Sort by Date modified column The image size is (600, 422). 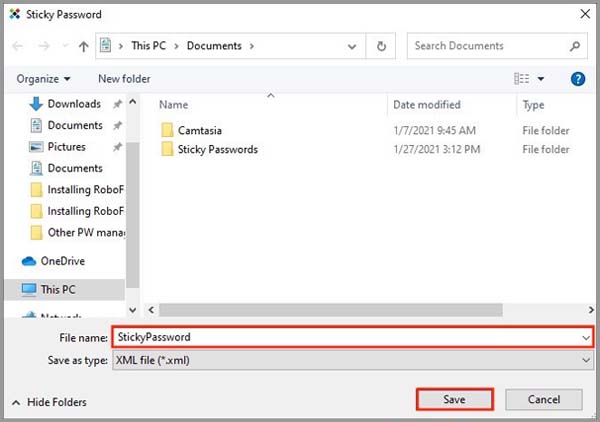click(427, 105)
